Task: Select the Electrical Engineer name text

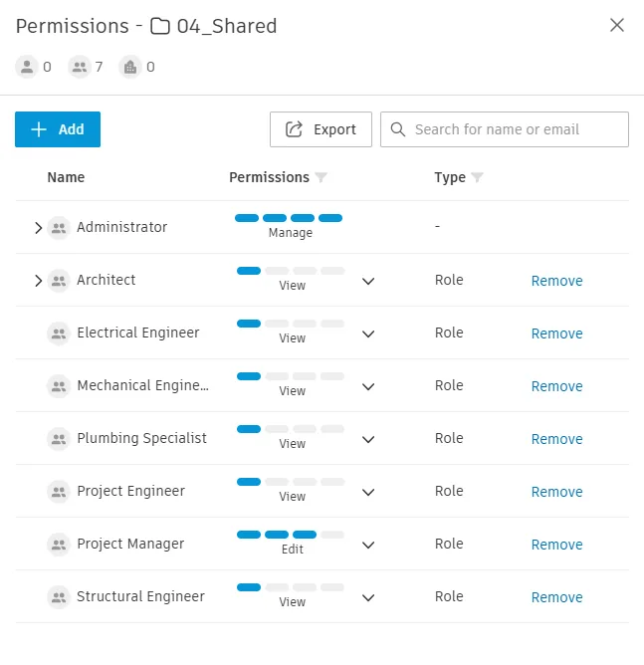Action: [137, 332]
